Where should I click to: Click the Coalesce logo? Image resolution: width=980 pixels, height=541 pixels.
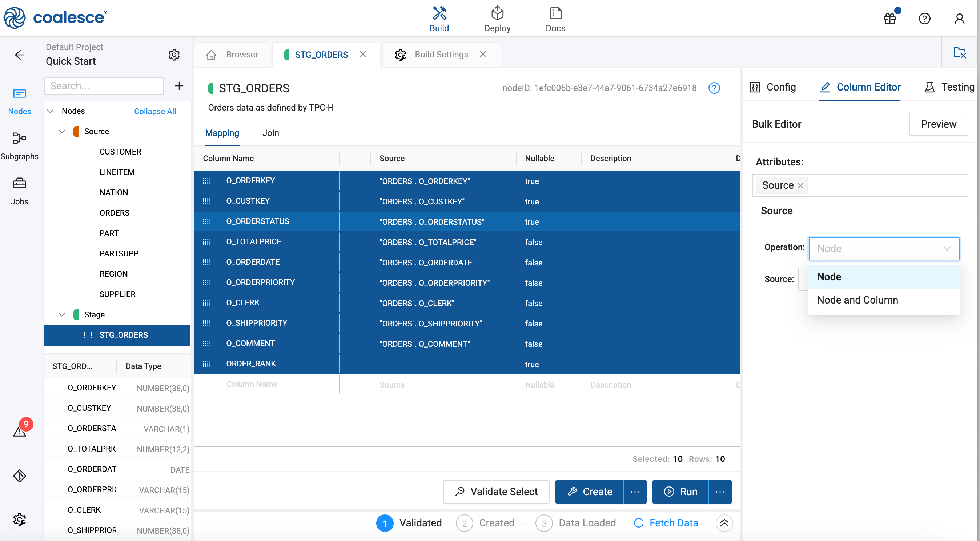pyautogui.click(x=55, y=17)
